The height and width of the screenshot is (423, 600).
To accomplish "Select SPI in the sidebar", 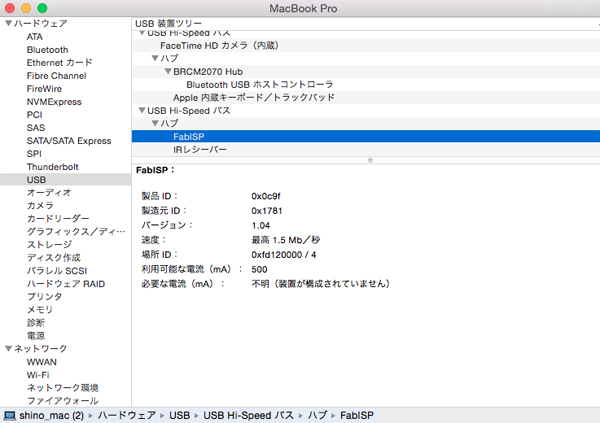I will click(x=34, y=154).
